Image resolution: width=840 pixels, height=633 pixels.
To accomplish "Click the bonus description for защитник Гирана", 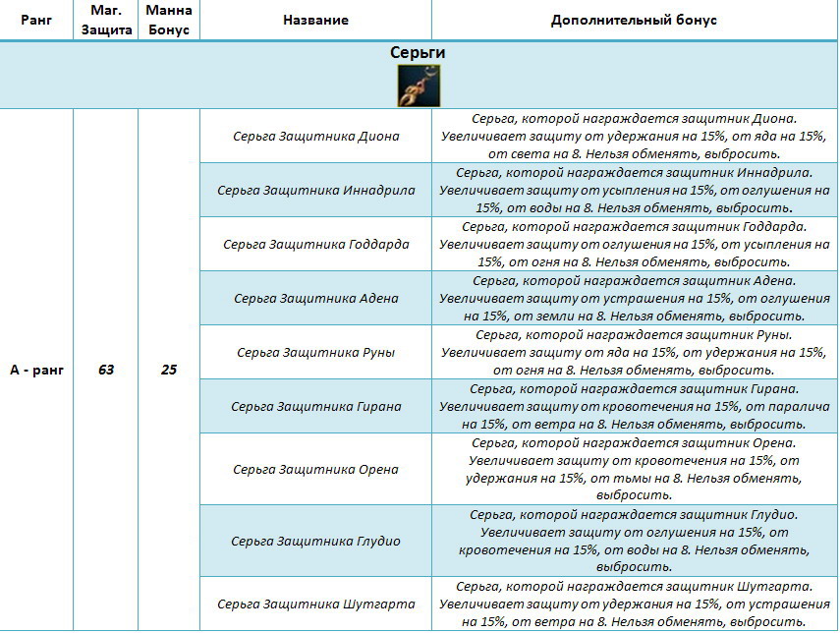I will pos(635,407).
